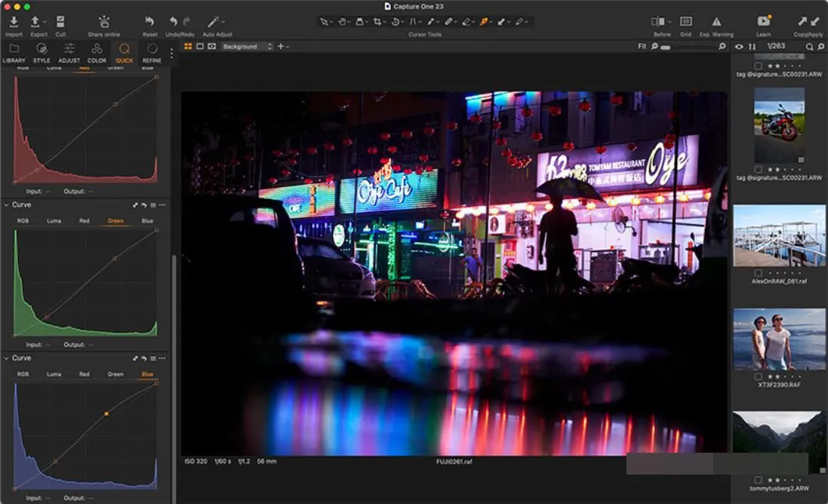Click the Reset adjustments icon
This screenshot has width=828, height=504.
(149, 21)
